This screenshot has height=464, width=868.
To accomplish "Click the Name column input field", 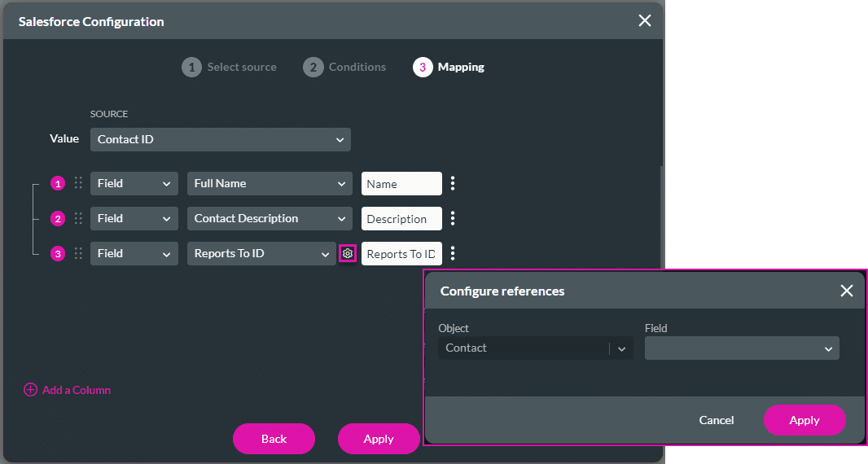I will coord(401,184).
